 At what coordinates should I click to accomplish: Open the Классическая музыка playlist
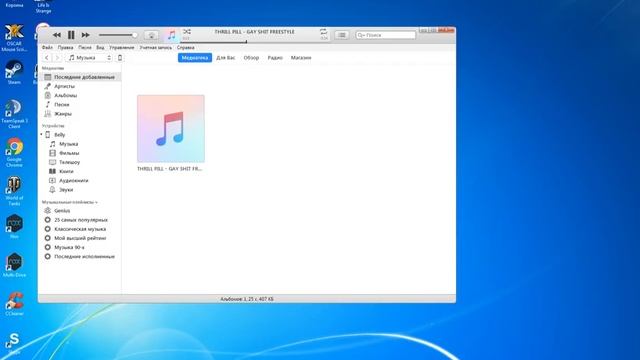coord(80,229)
